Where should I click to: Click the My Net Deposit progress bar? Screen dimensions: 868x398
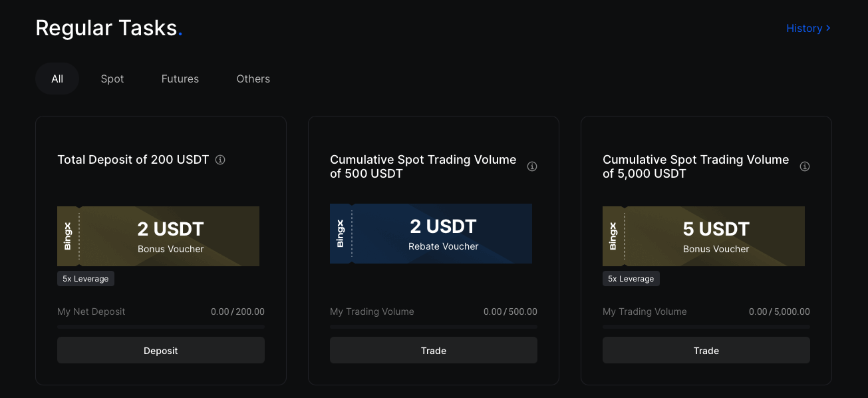click(x=161, y=327)
